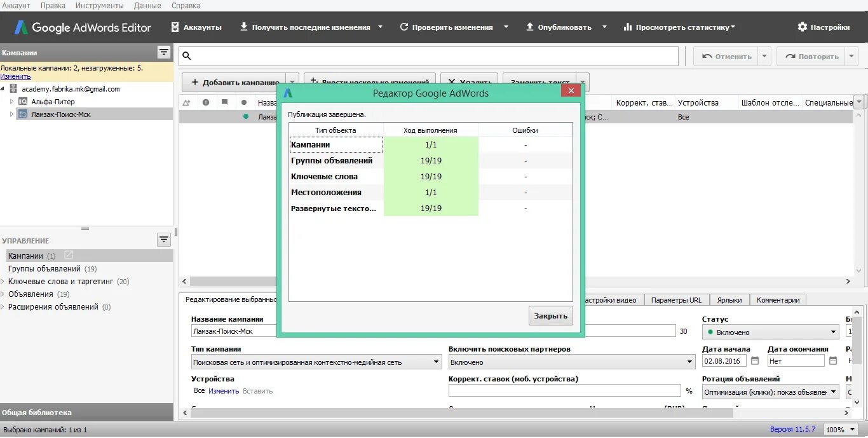Screen dimensions: 868x438
Task: Expand the Альфа-Питер campaign tree node
Action: (x=11, y=102)
